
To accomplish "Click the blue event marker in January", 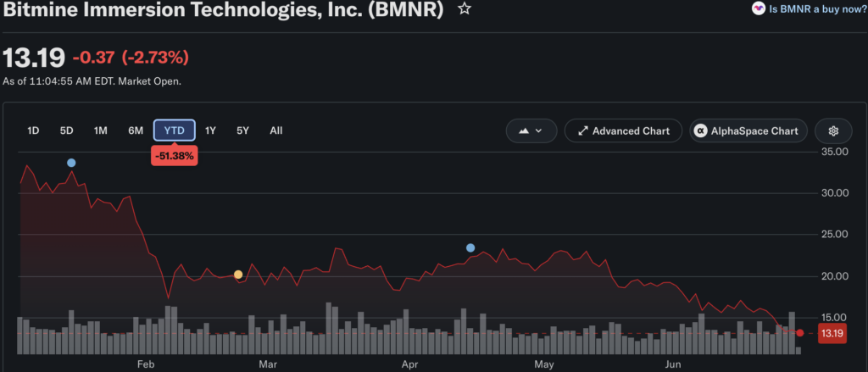I will (71, 163).
